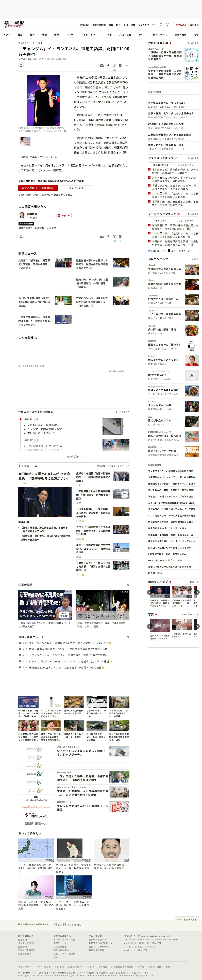Click the B! bookmark icon below author section
The height and width of the screenshot is (980, 202).
point(120,237)
